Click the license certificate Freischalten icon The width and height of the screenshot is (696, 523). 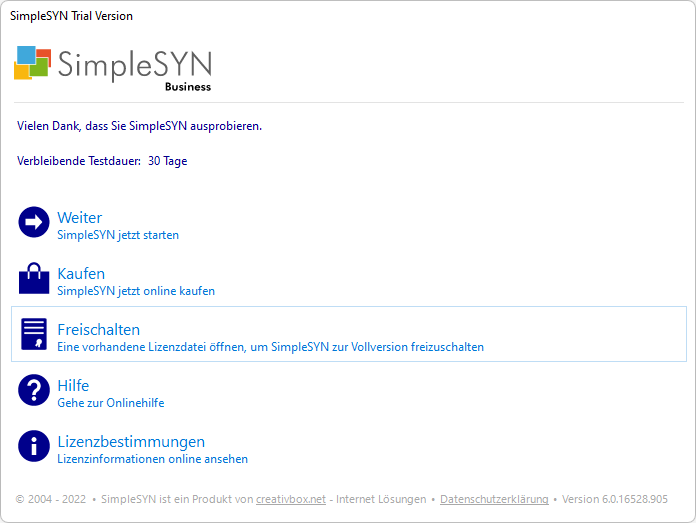(34, 334)
